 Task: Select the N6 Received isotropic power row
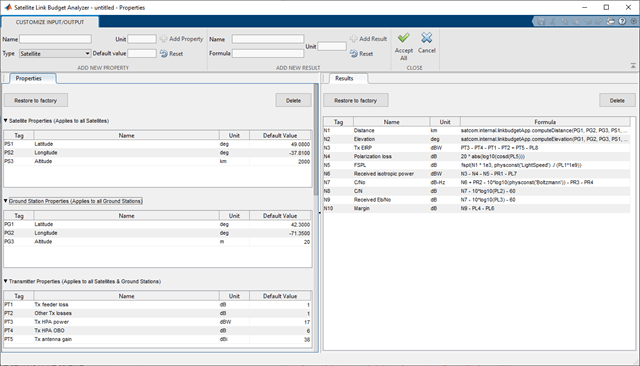click(x=476, y=174)
